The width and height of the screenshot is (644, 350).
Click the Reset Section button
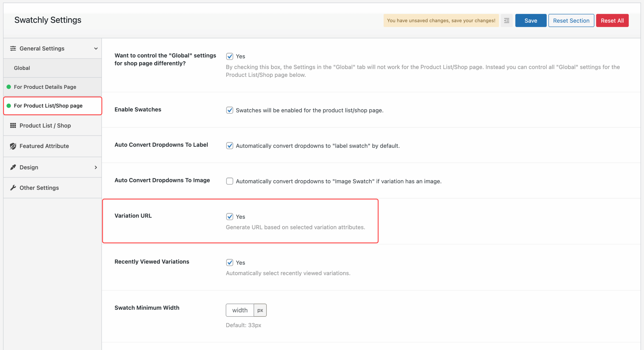coord(571,20)
